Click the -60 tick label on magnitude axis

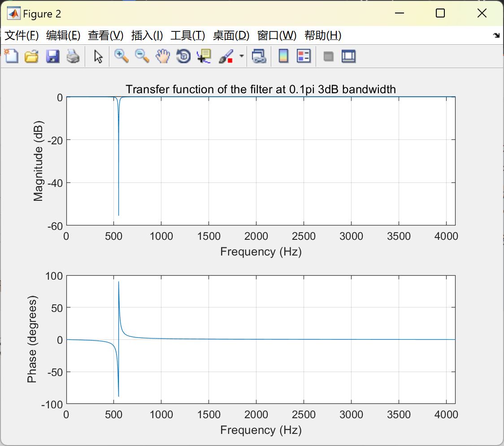tap(55, 226)
